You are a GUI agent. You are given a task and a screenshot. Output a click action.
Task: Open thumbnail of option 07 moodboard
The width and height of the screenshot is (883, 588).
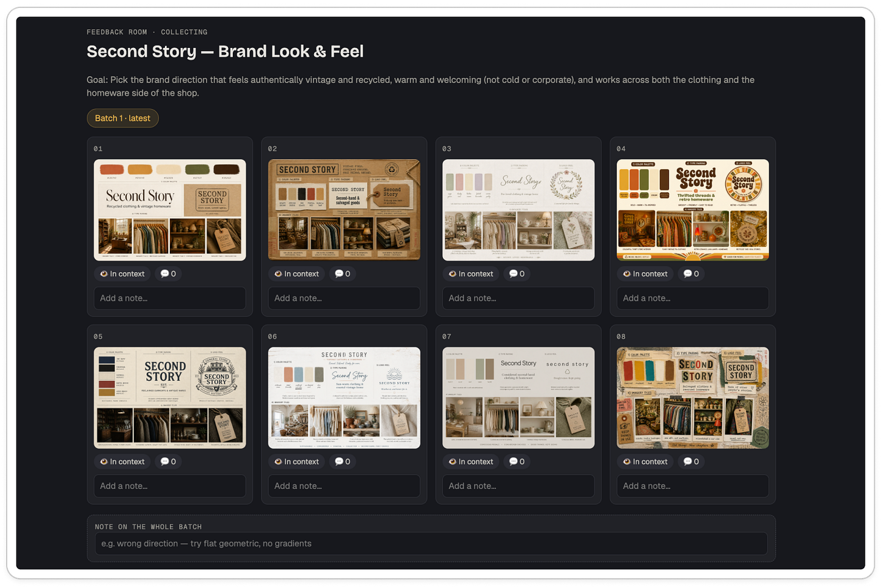point(519,398)
